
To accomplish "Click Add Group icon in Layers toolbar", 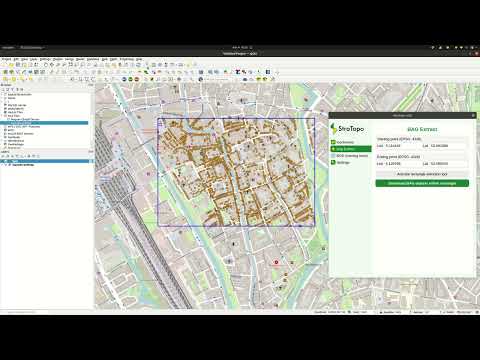I will (8, 156).
